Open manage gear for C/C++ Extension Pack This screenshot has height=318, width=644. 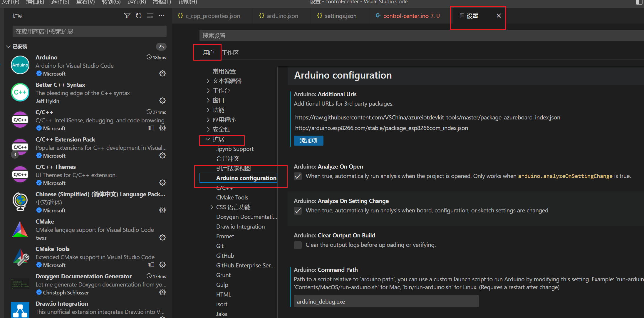pyautogui.click(x=162, y=155)
